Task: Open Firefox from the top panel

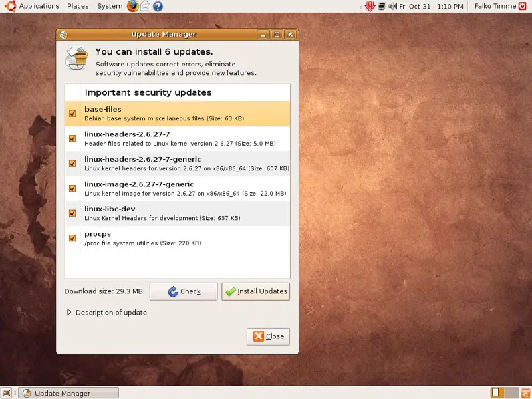Action: 132,6
